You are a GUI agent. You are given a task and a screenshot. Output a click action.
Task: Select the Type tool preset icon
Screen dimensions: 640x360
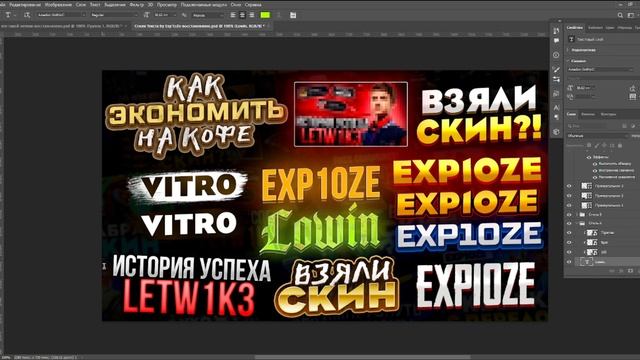(x=8, y=15)
